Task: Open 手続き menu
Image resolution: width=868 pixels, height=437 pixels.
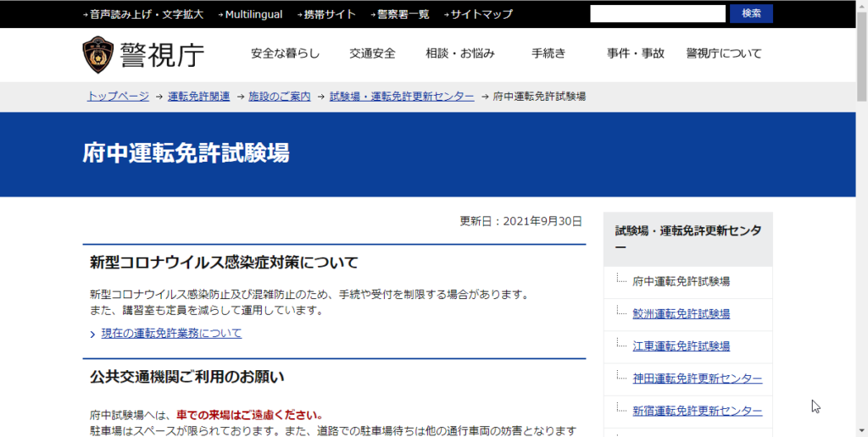Action: 548,53
